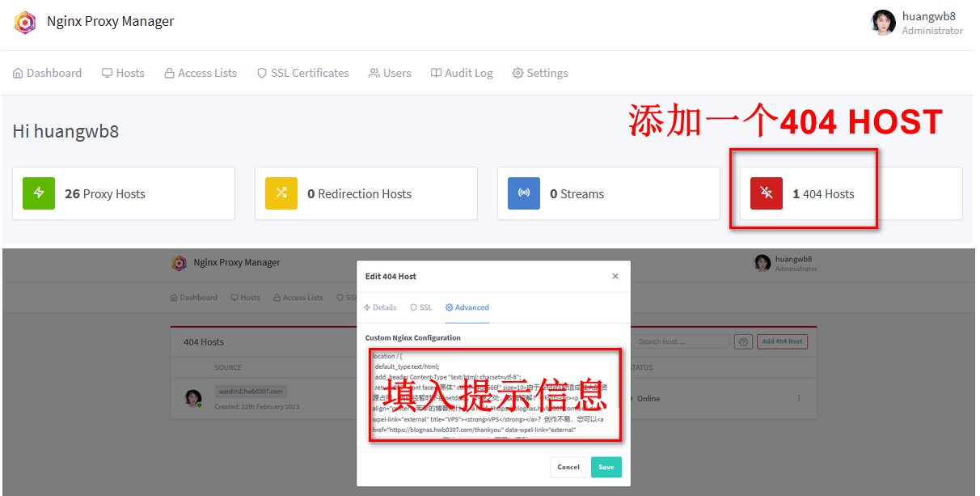Click the red 404 Hosts icon
Image resolution: width=980 pixels, height=496 pixels.
click(x=766, y=193)
